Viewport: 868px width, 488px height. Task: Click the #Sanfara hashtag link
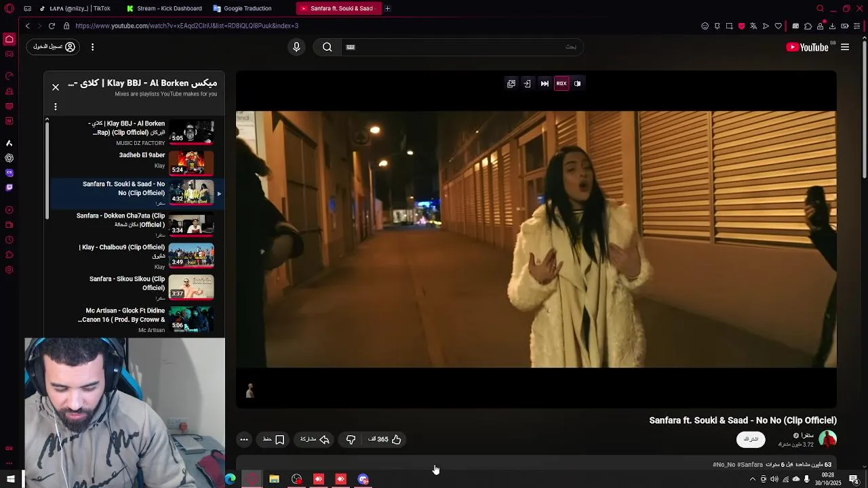click(750, 464)
